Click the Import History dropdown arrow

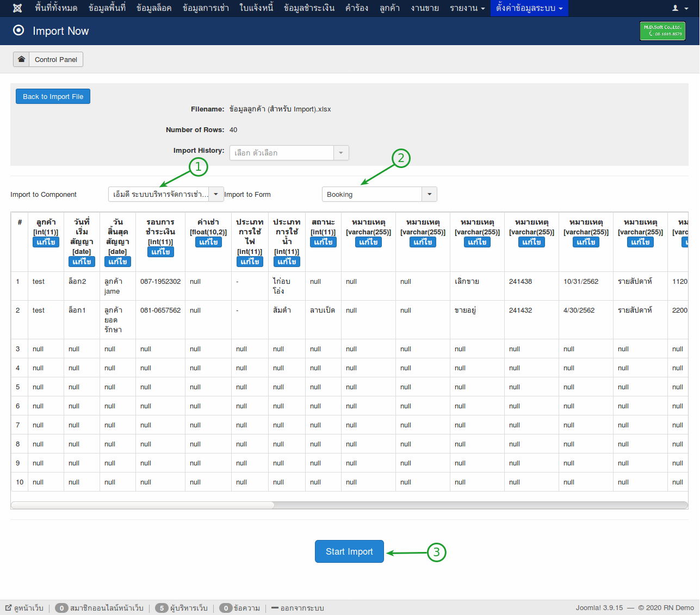[341, 153]
